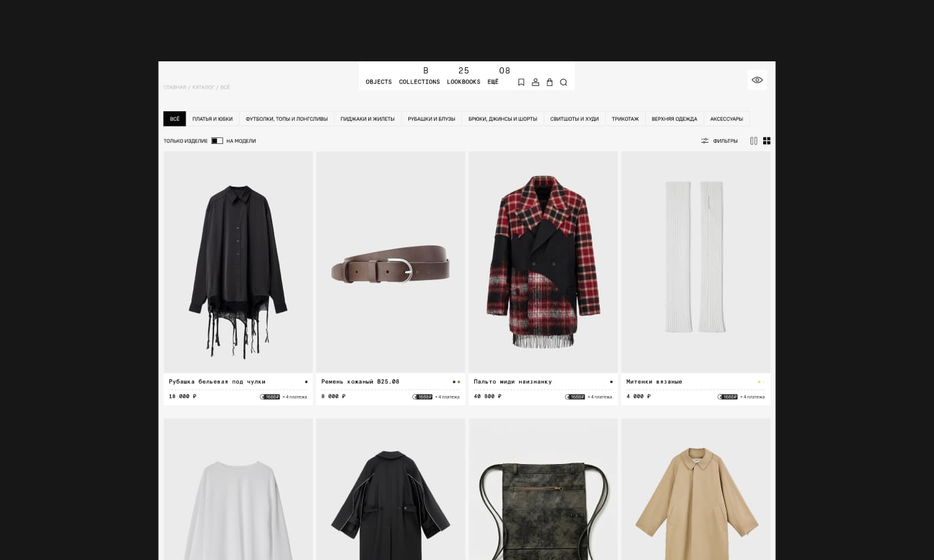Select the Свитшоты и худи category tab
Image resolution: width=934 pixels, height=560 pixels.
point(574,119)
